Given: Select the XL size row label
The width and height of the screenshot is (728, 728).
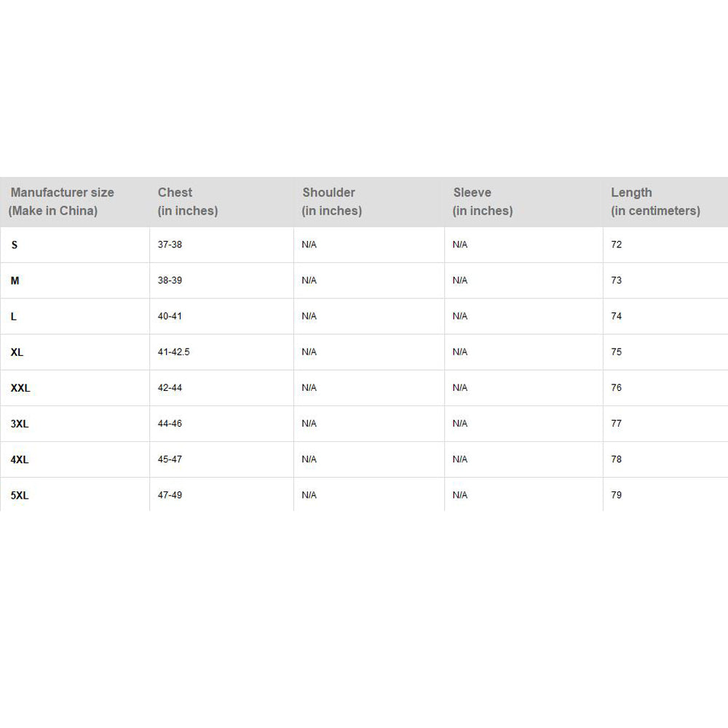Looking at the screenshot, I should (17, 352).
